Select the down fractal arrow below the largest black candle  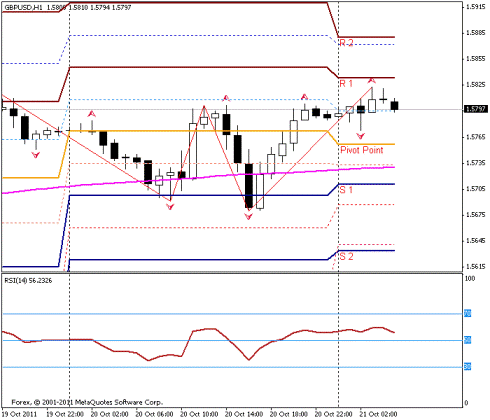[249, 217]
